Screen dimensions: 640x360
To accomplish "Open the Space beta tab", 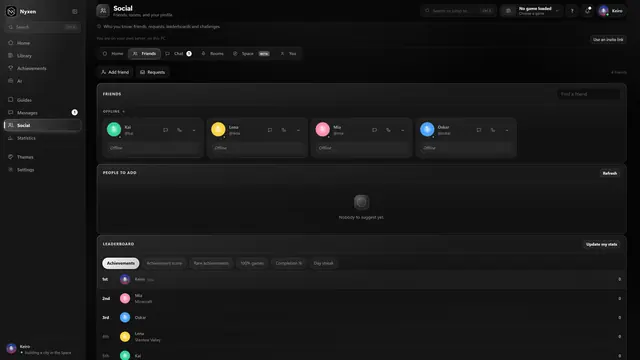I will [x=251, y=53].
